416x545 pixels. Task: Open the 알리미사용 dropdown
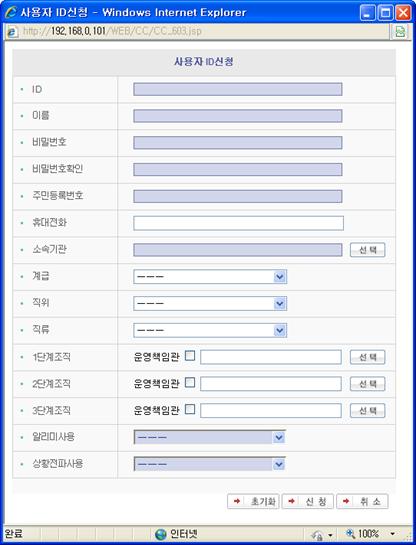(210, 437)
